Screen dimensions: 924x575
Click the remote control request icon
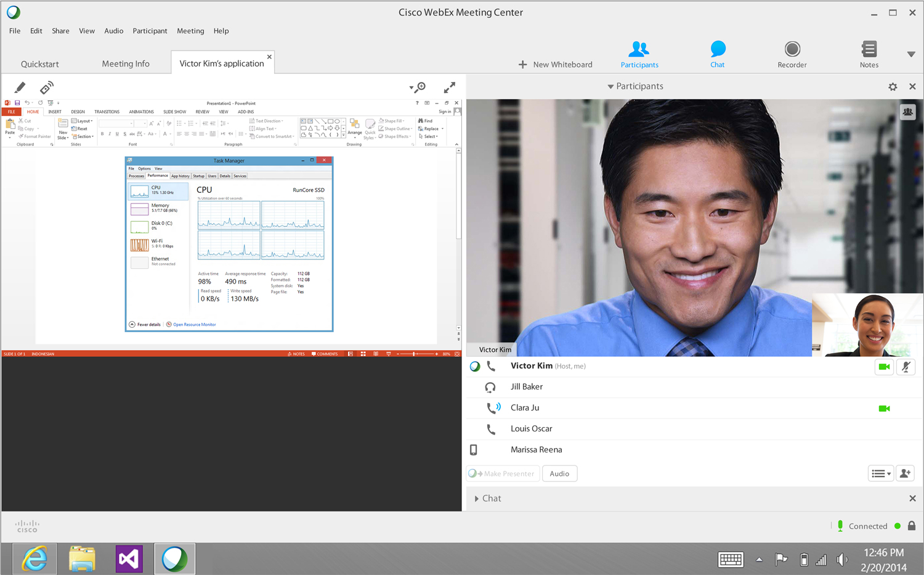coord(46,88)
